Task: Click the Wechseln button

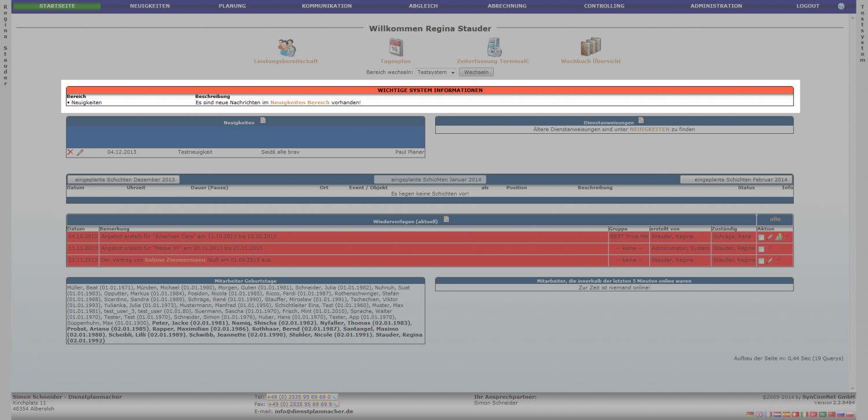Action: (477, 72)
